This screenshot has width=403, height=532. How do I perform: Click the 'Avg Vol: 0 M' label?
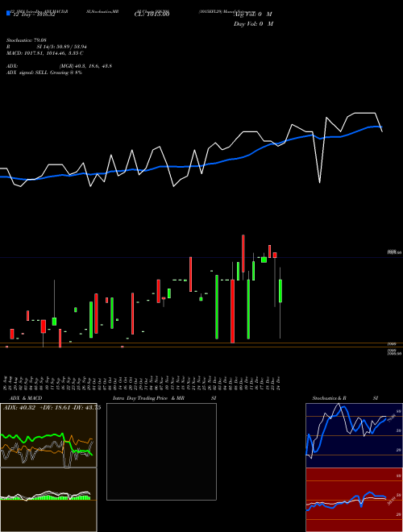[254, 15]
